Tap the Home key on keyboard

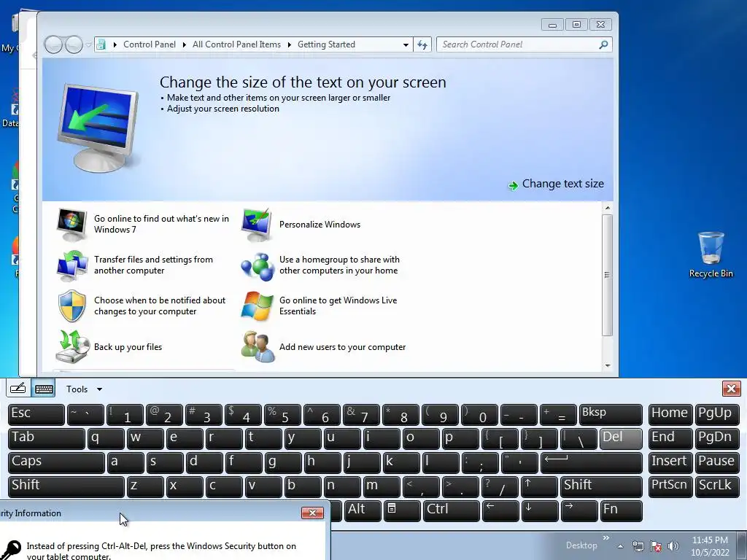(670, 414)
